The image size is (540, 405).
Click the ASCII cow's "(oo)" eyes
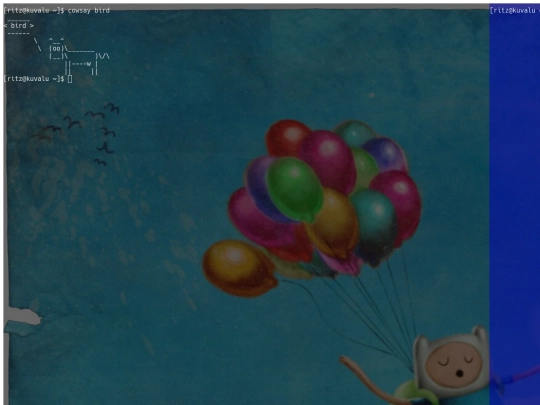(x=56, y=49)
